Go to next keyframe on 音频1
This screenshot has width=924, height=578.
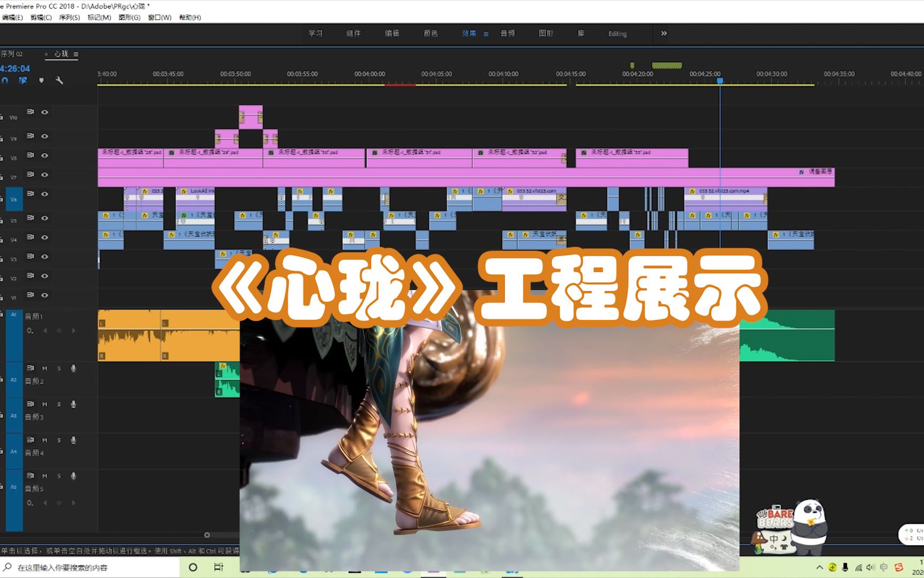73,331
